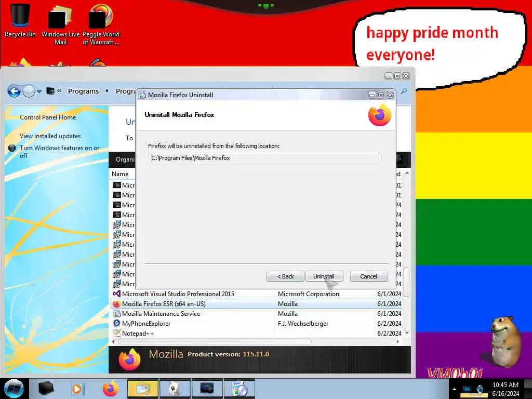Image resolution: width=532 pixels, height=399 pixels.
Task: Open Recycle Bin desktop icon
Action: point(20,20)
